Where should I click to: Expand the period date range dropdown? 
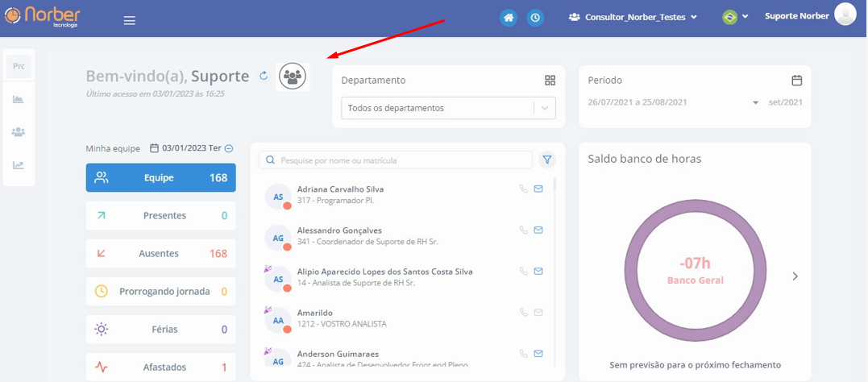click(x=755, y=102)
